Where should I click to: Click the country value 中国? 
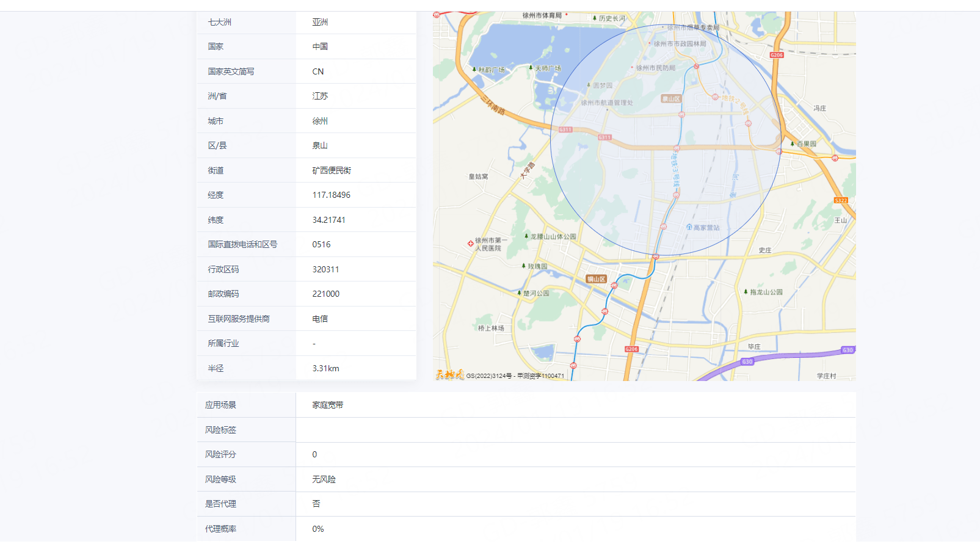(320, 46)
